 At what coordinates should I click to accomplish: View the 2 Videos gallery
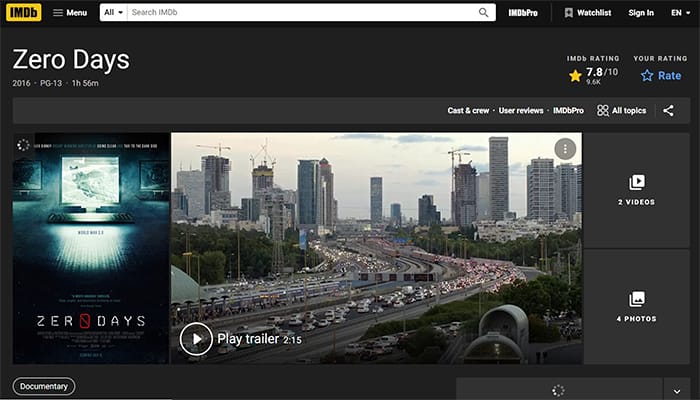[636, 190]
